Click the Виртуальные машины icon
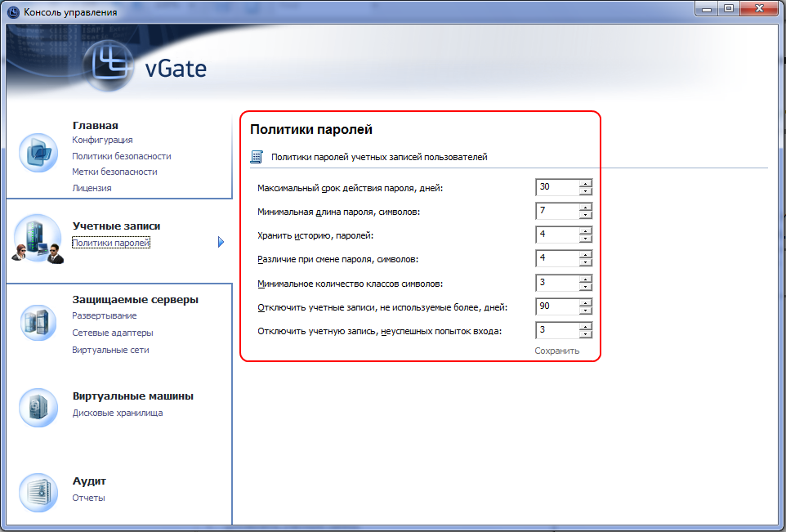 pos(38,408)
